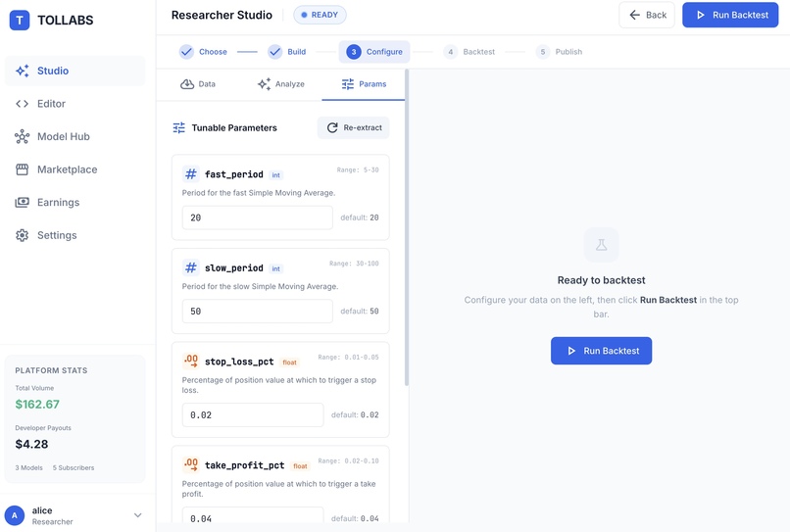Click the TOLLABS logo icon
The image size is (790, 532).
point(20,21)
